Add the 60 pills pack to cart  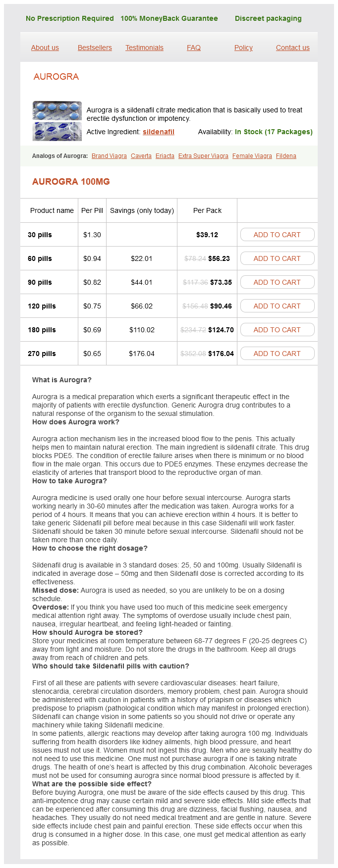[277, 258]
